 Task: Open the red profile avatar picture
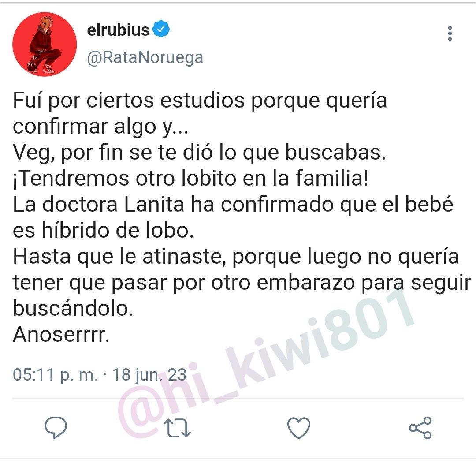[x=45, y=45]
